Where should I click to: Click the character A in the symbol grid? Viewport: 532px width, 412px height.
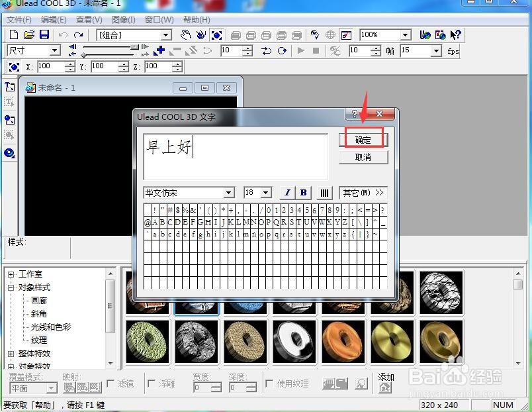[x=155, y=223]
